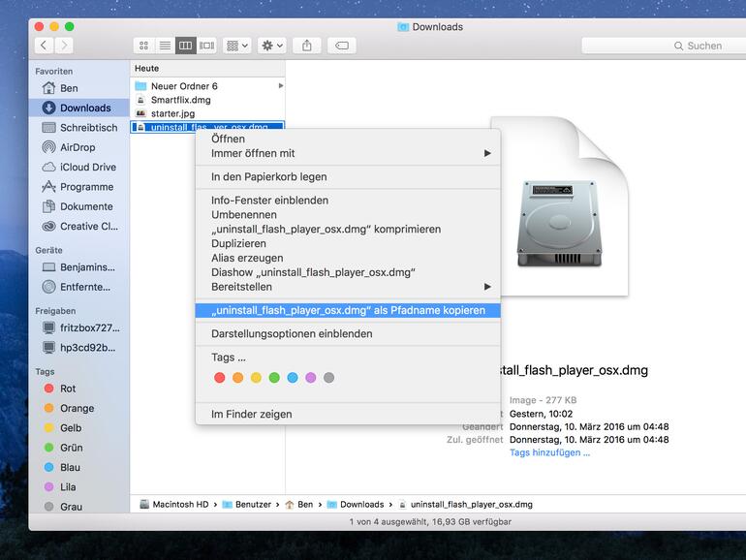Click the Share toolbar icon
Screen dimensions: 746x560
[307, 46]
